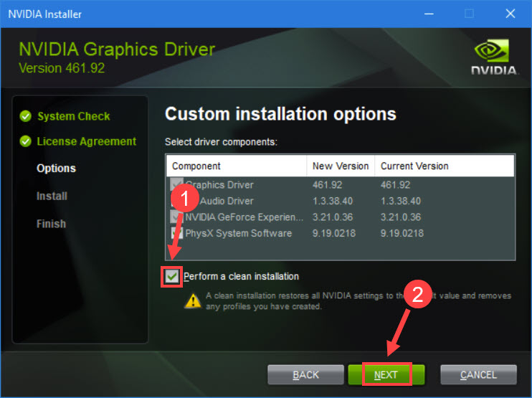Image resolution: width=532 pixels, height=398 pixels.
Task: Click the green checkmark beside System Check
Action: click(x=26, y=116)
